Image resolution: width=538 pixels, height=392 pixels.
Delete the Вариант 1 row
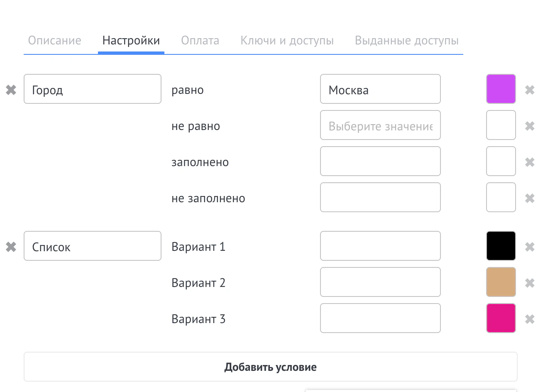529,247
